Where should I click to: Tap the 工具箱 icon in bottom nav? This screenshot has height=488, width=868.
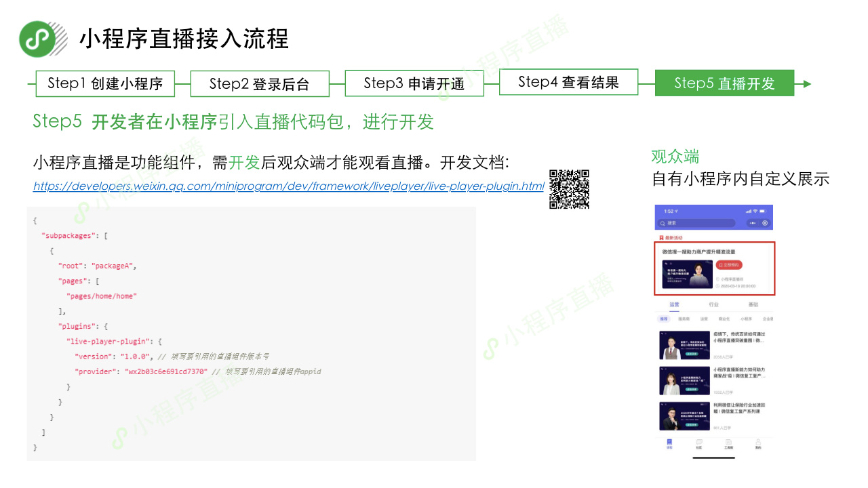tap(728, 444)
